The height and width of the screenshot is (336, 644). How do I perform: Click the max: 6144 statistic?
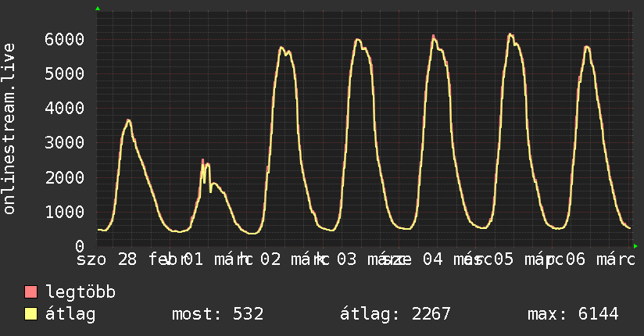pyautogui.click(x=573, y=314)
